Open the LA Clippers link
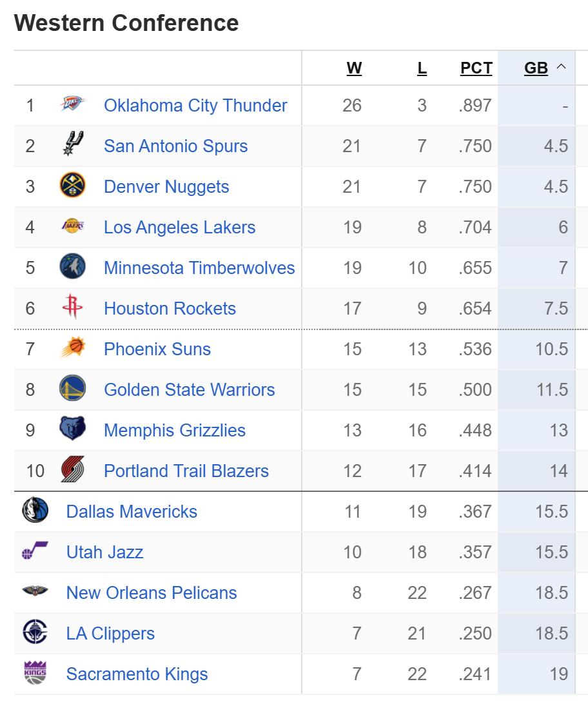The image size is (588, 704). pyautogui.click(x=110, y=633)
